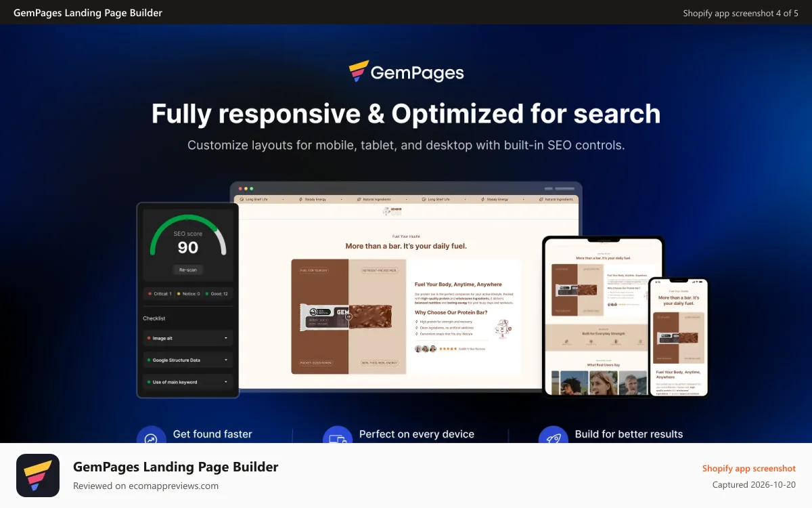Click the Re-scan button under the SEO score
812x508 pixels.
(187, 270)
